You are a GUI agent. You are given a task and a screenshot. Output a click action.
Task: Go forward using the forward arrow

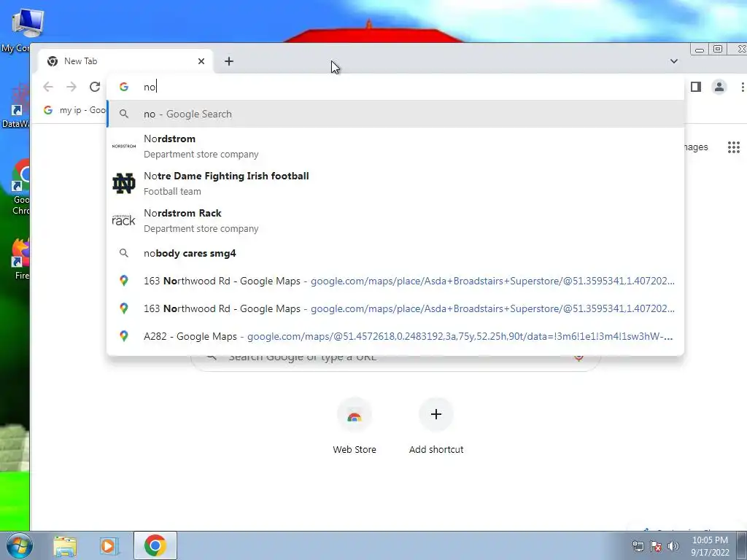coord(71,87)
